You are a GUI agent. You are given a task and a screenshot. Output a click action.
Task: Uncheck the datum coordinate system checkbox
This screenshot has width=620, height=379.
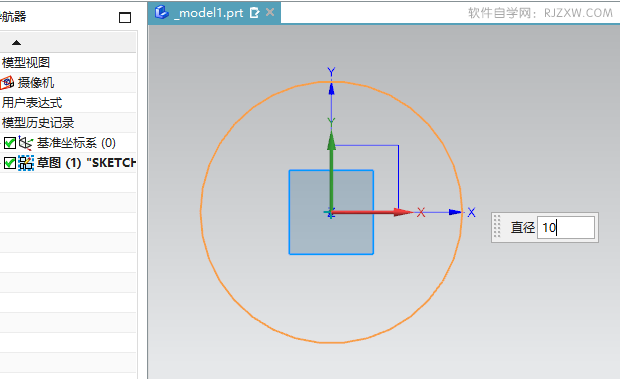pyautogui.click(x=10, y=143)
